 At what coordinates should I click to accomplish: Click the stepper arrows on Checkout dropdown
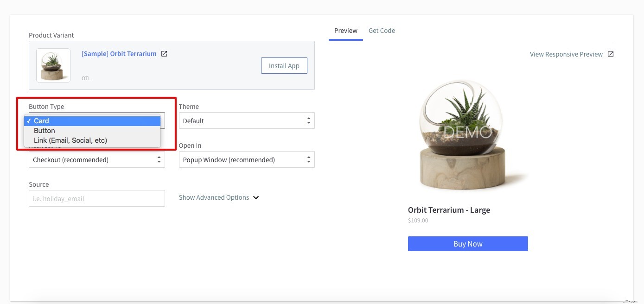pos(159,159)
